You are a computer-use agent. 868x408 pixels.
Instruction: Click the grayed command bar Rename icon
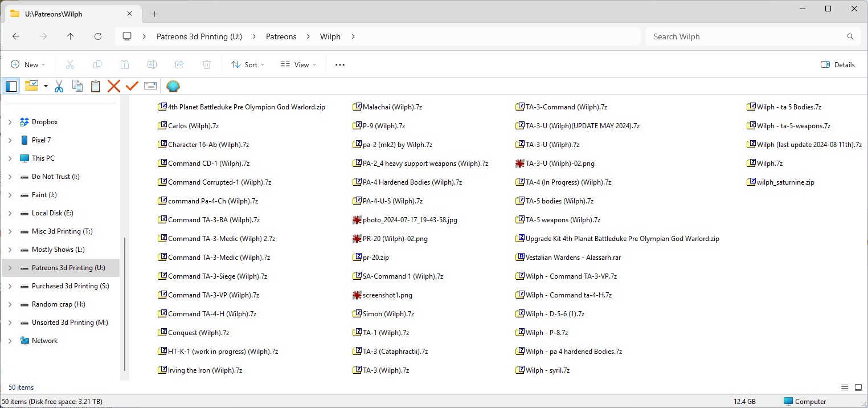(152, 65)
